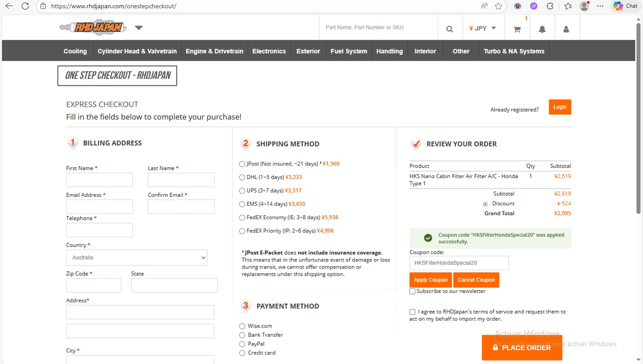Image resolution: width=643 pixels, height=364 pixels.
Task: Open the browser extensions icon
Action: pos(550,6)
